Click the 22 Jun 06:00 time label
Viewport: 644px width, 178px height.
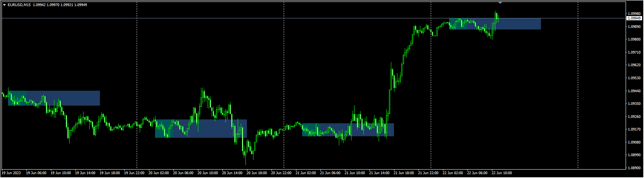click(477, 173)
